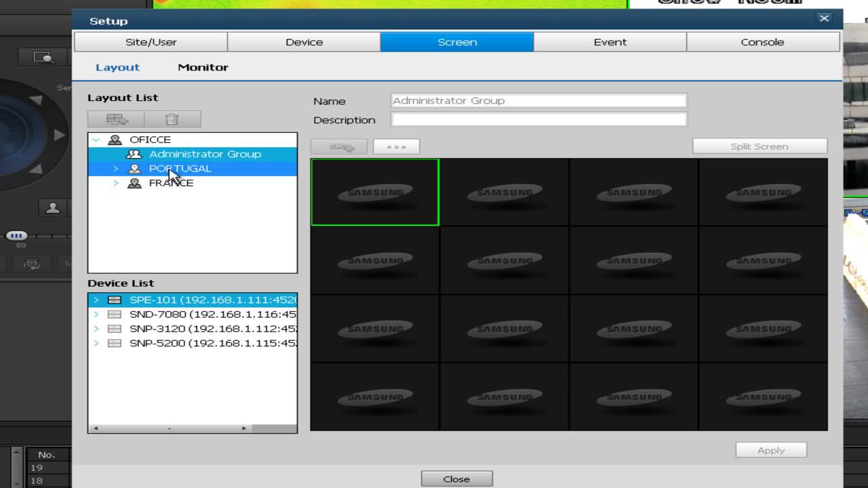Select the Layout sub-tab
The width and height of the screenshot is (868, 488).
coord(117,67)
